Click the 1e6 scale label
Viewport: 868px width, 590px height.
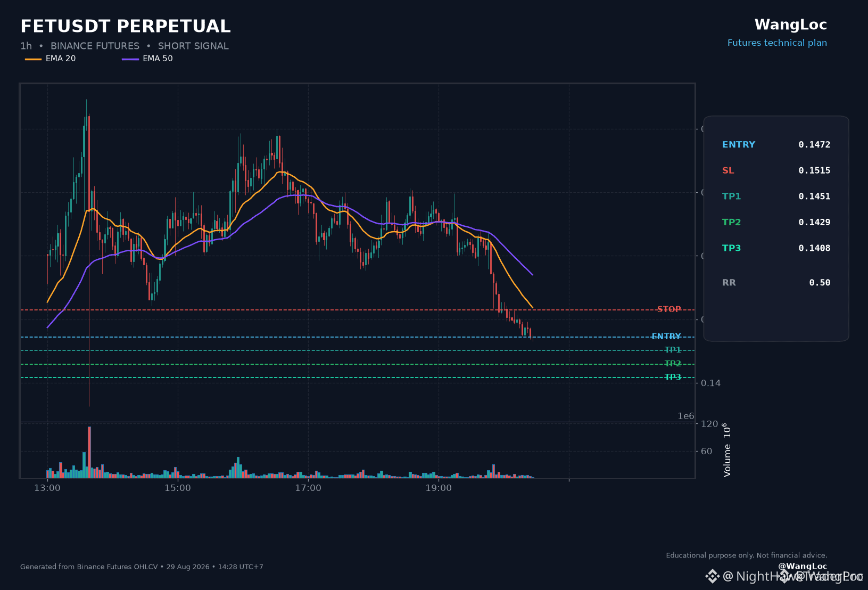click(x=686, y=416)
